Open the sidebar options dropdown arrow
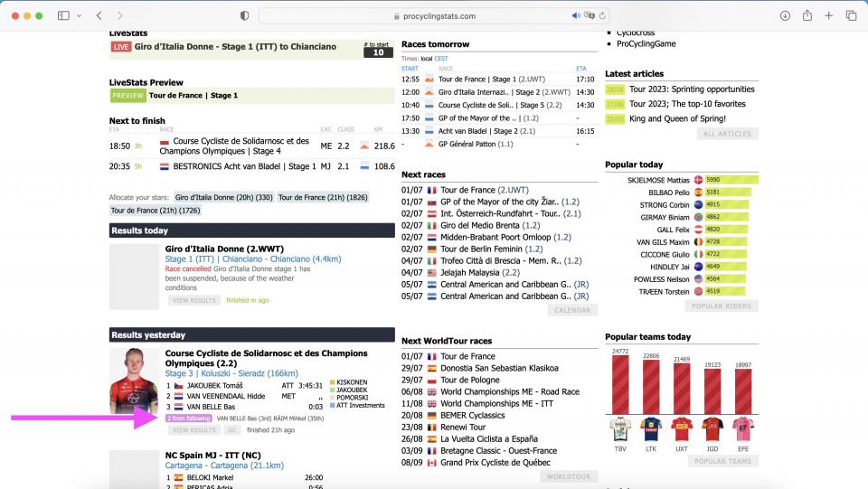868x489 pixels. point(80,16)
